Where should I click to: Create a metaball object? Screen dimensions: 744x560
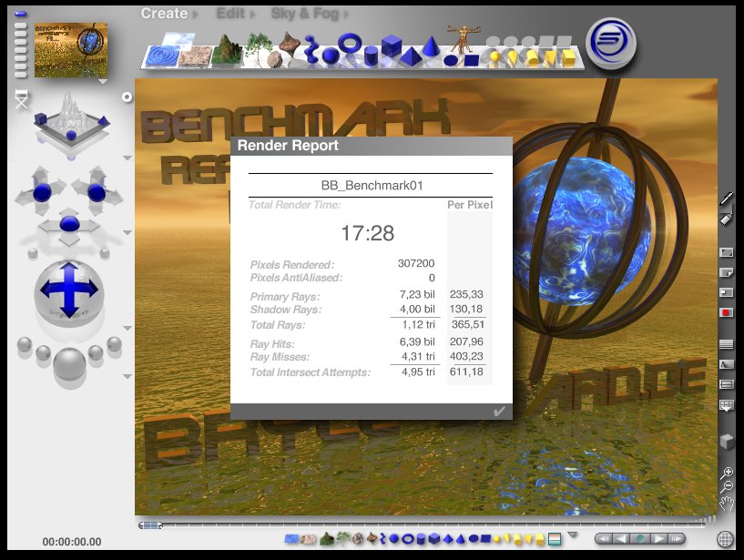click(311, 49)
